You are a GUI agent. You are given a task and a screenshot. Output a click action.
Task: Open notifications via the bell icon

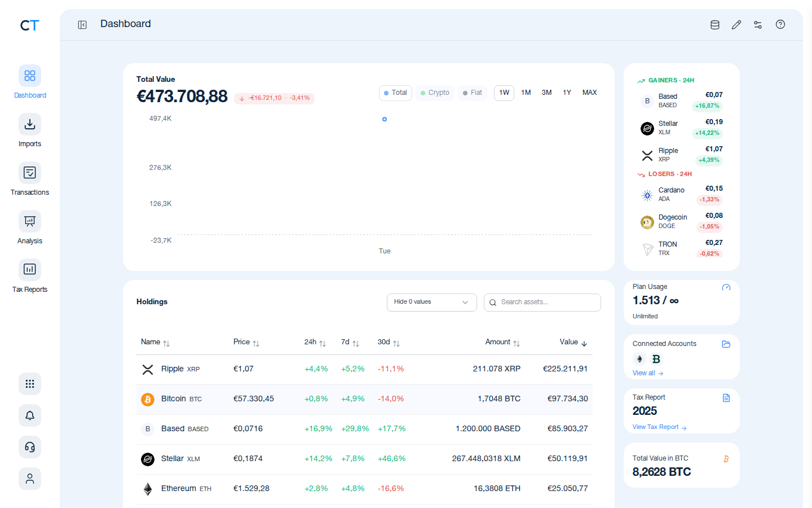pyautogui.click(x=30, y=415)
